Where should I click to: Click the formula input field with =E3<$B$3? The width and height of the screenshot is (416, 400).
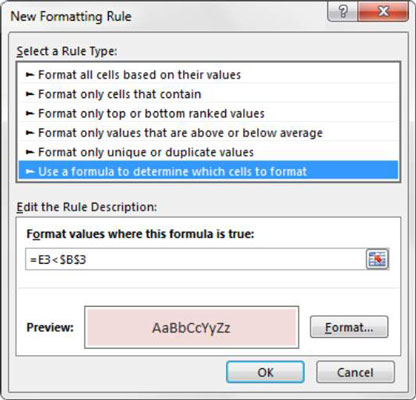[x=196, y=259]
